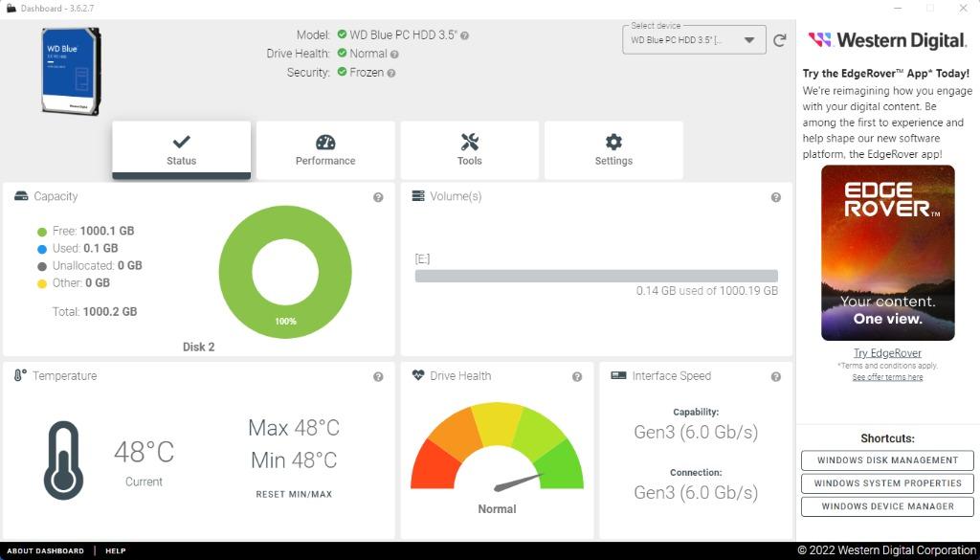The image size is (980, 560).
Task: Minimize the Dashboard window
Action: tap(898, 8)
